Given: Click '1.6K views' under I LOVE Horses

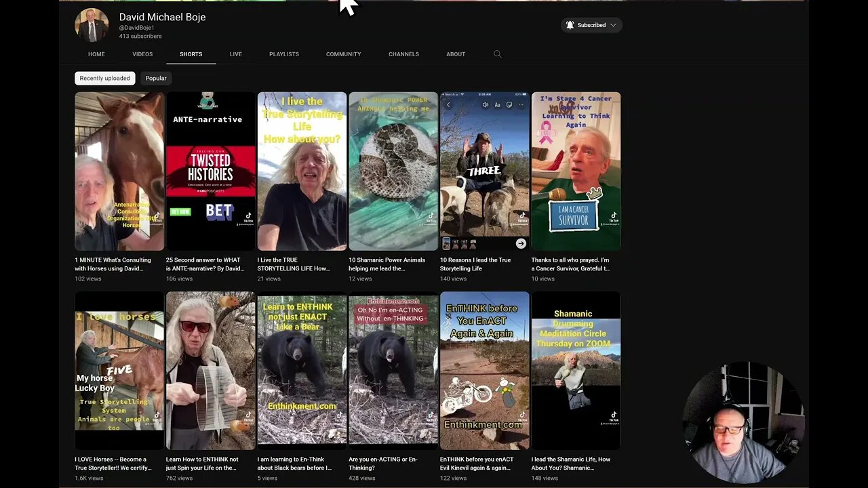Looking at the screenshot, I should (x=89, y=478).
